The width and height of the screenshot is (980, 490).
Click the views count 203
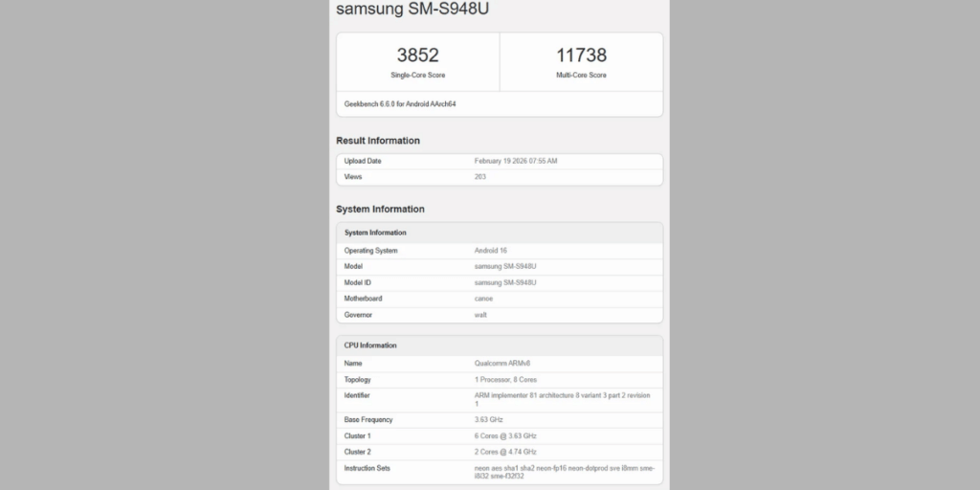coord(480,177)
